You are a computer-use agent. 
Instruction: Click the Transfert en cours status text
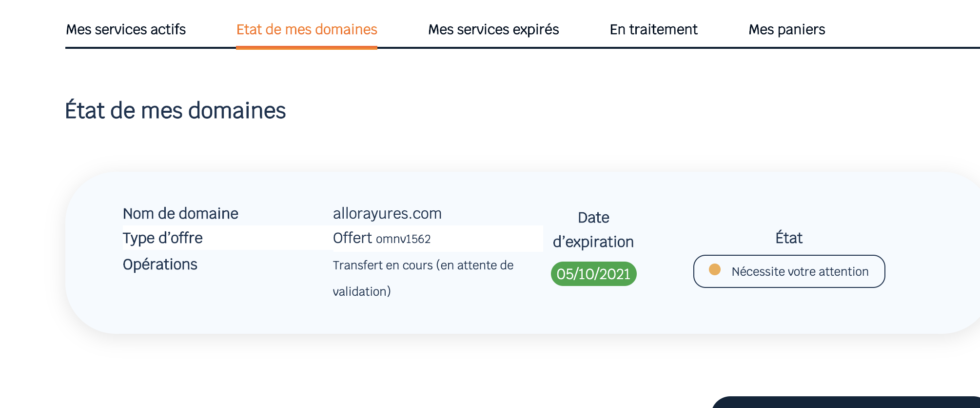(x=423, y=265)
